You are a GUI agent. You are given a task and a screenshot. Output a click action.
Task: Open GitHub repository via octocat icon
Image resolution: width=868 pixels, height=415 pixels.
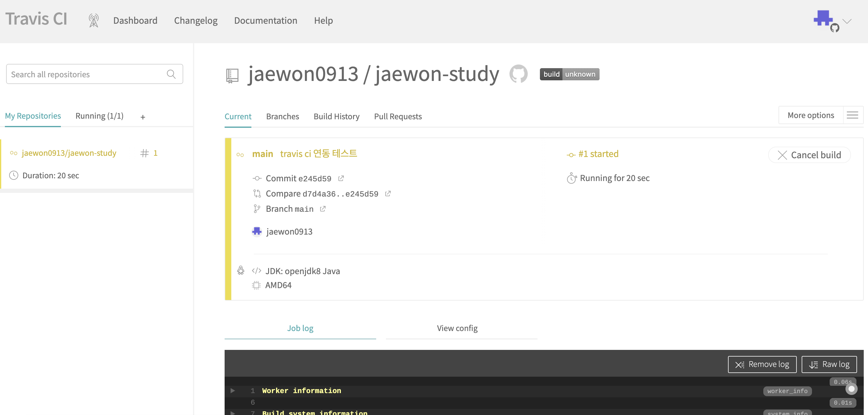518,74
